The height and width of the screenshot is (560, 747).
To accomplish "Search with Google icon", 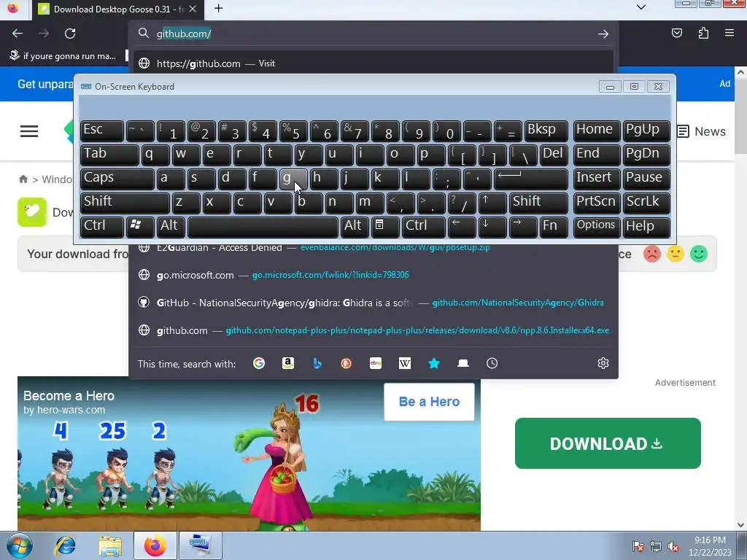I will point(259,363).
